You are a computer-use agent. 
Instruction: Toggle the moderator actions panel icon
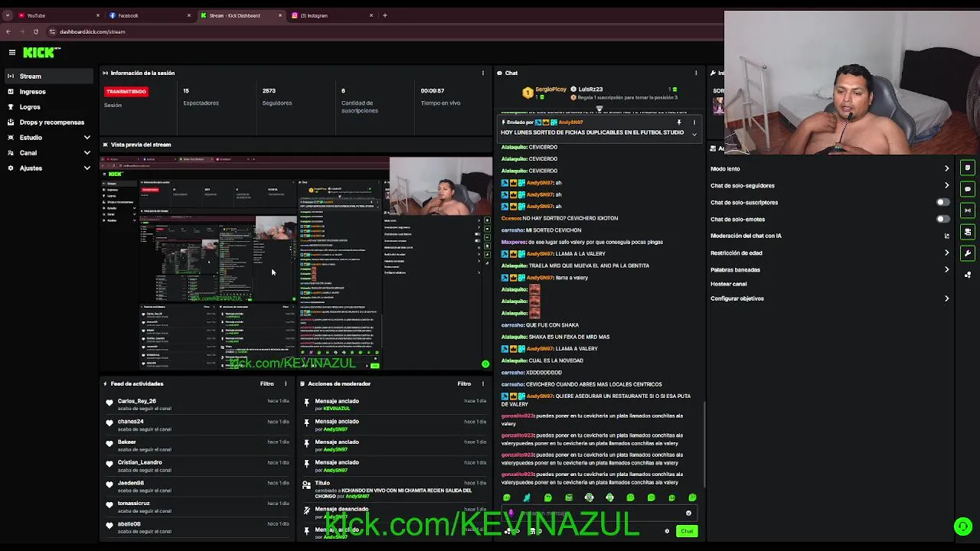click(968, 232)
